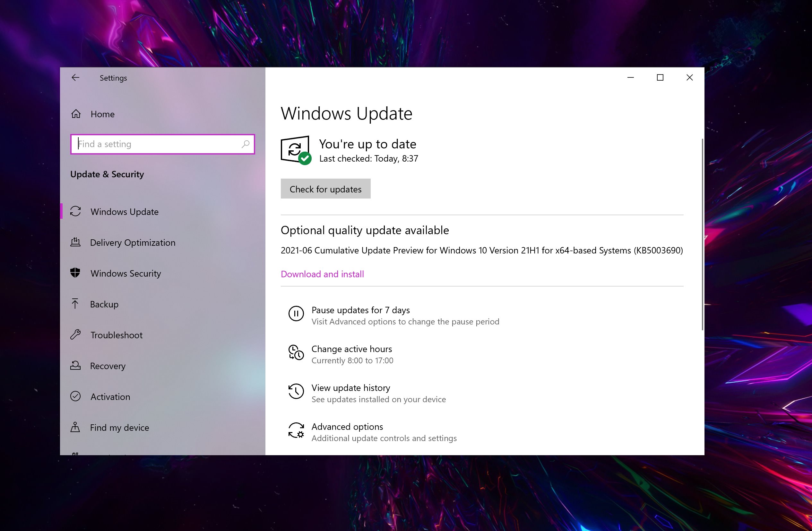Open Home in the Settings sidebar

[163, 114]
